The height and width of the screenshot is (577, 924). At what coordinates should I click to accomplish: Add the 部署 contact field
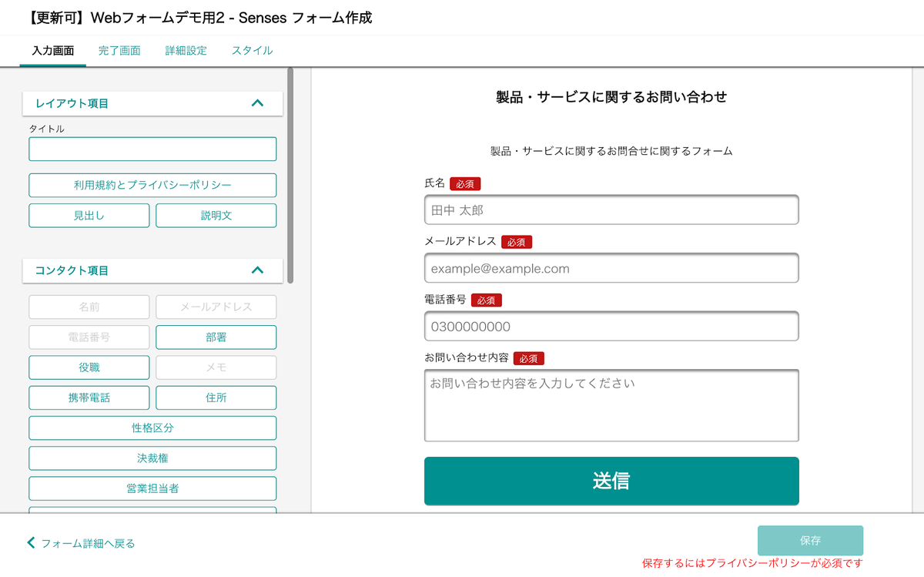[216, 337]
